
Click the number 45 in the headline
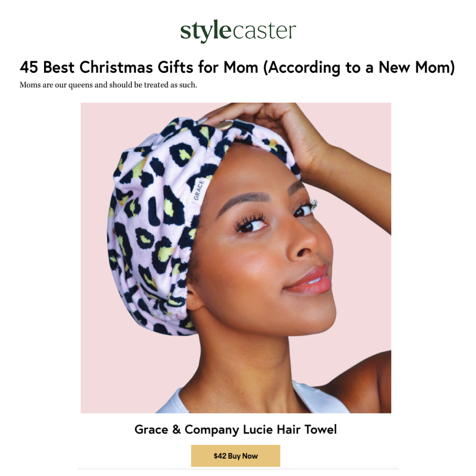tap(29, 67)
